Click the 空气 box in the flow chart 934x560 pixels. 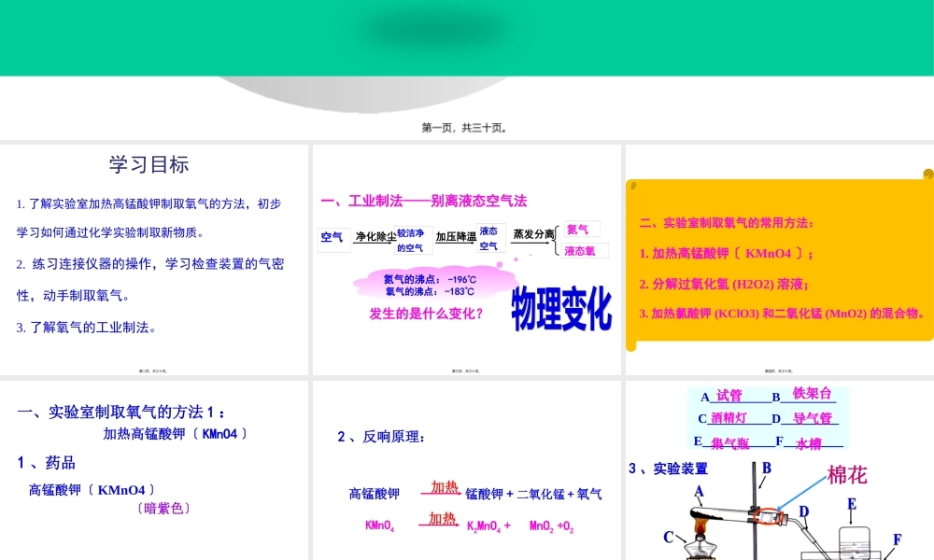332,237
